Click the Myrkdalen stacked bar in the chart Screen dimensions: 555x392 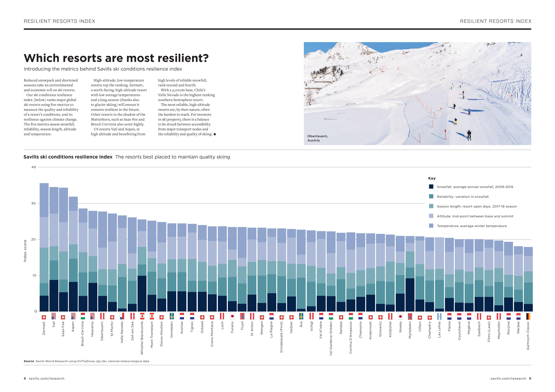tap(410, 274)
